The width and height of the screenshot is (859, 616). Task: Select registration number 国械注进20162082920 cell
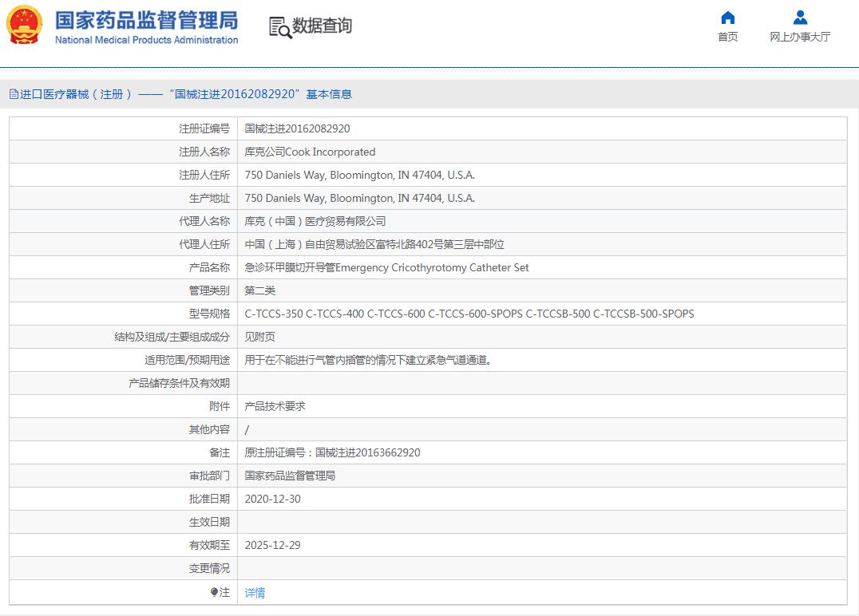click(x=297, y=128)
